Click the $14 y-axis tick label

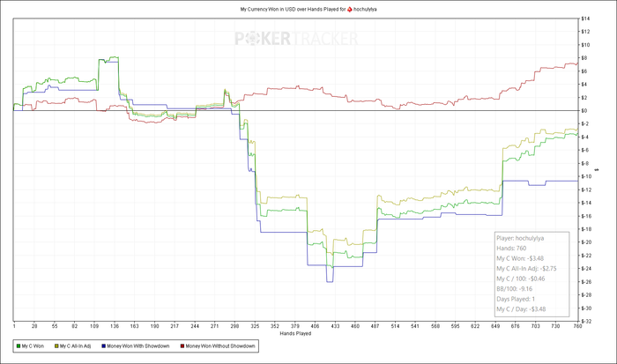click(585, 19)
